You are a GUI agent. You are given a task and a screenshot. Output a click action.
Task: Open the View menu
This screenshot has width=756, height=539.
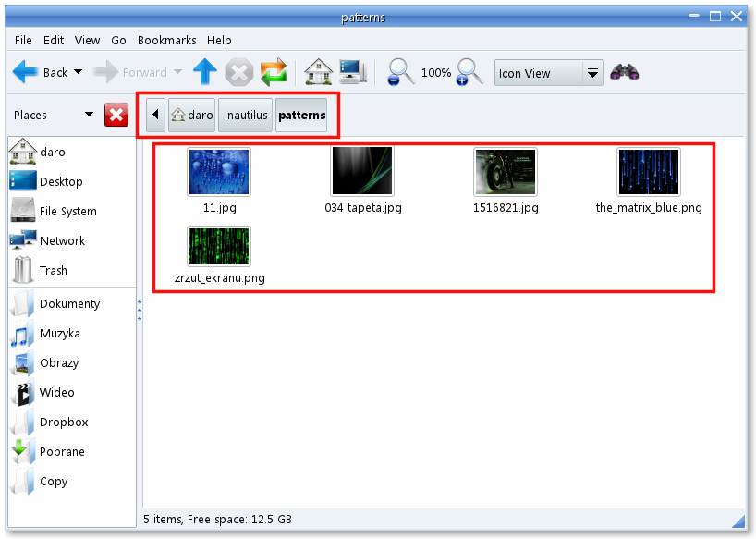[x=87, y=40]
